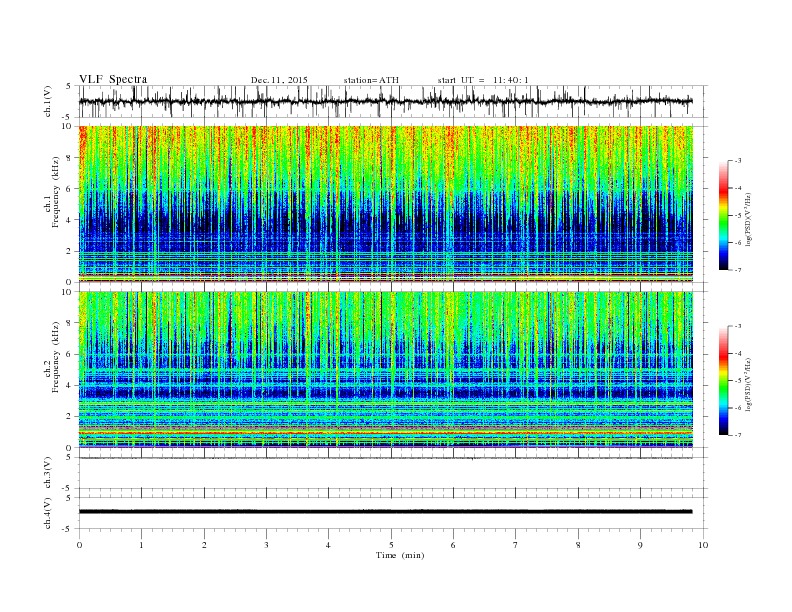
Task: Click the ch.2 spectrogram color scale bar
Action: [723, 381]
